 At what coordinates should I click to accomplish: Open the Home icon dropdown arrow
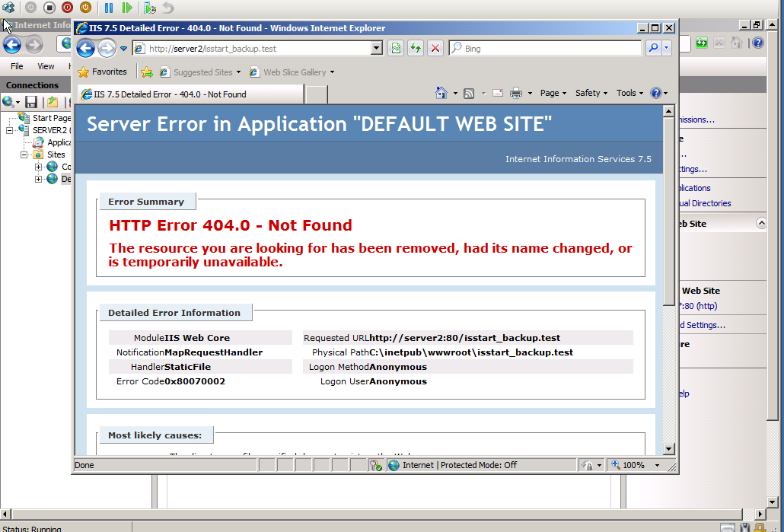tap(455, 93)
